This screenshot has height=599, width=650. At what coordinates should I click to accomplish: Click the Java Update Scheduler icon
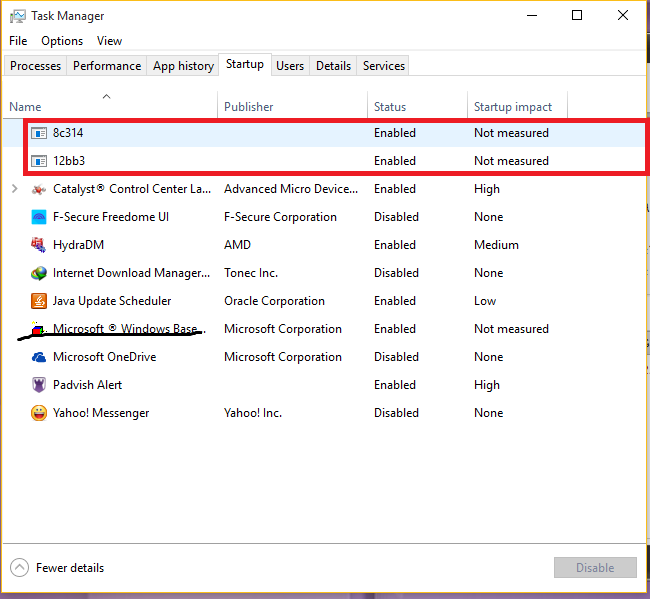pyautogui.click(x=39, y=301)
